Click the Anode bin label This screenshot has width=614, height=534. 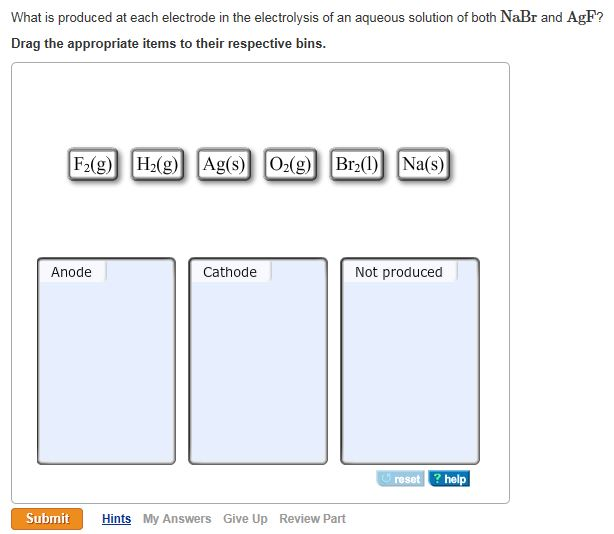72,272
